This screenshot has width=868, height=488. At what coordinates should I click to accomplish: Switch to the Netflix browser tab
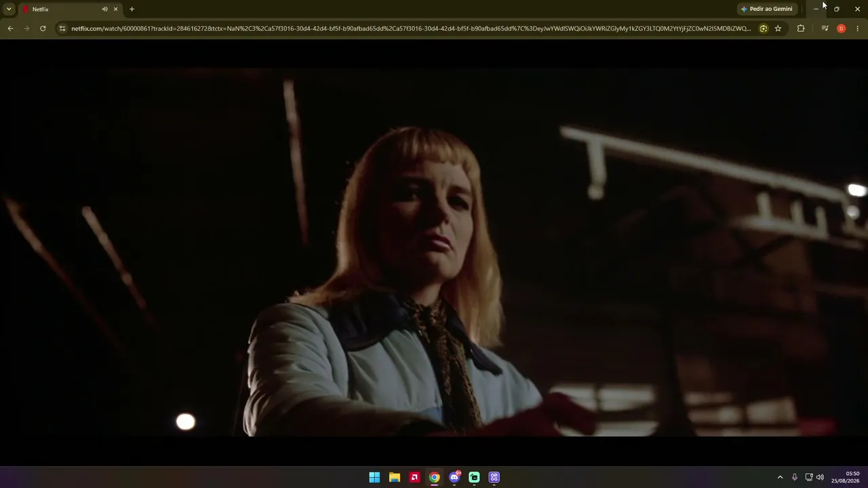tap(71, 9)
